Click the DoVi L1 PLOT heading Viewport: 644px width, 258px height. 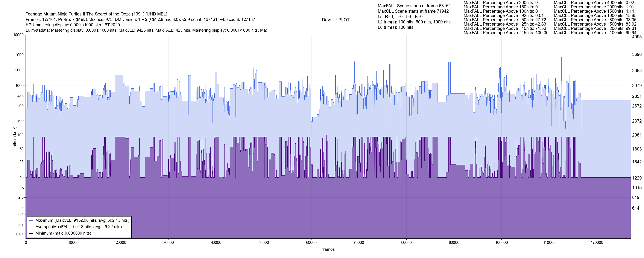tap(336, 20)
